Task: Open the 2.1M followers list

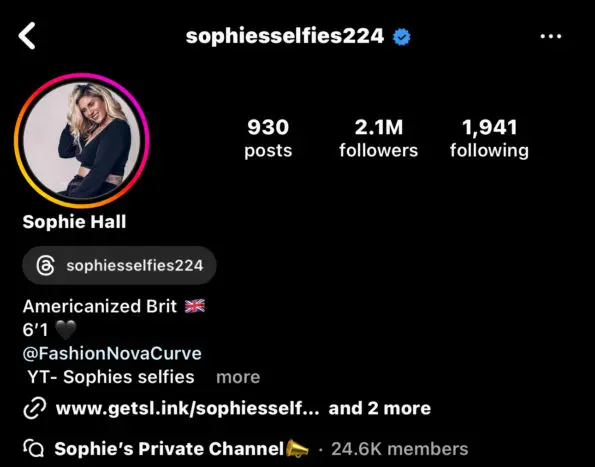Action: pyautogui.click(x=378, y=138)
